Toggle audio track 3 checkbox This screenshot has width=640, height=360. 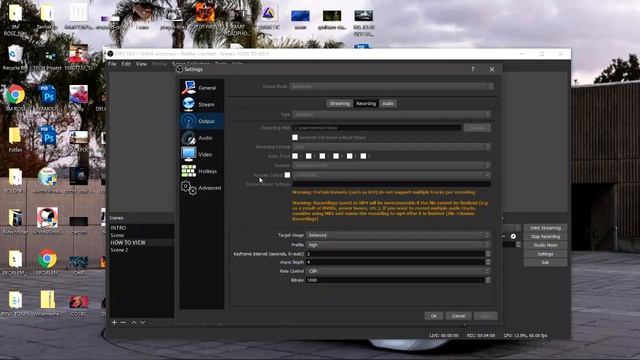[x=322, y=156]
